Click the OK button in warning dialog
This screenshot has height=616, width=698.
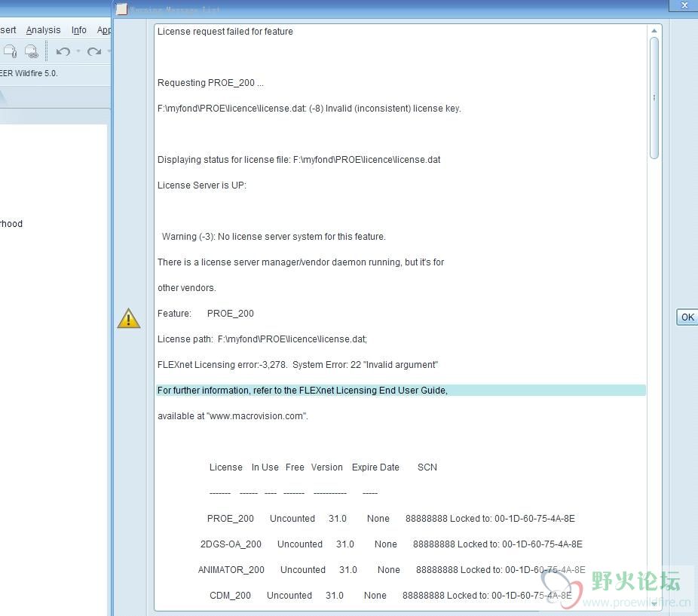point(687,317)
